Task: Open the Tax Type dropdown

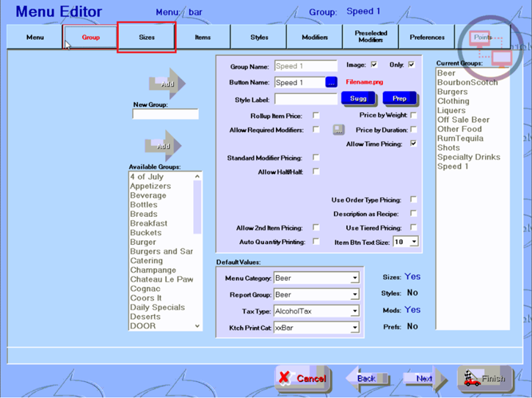Action: click(x=354, y=311)
